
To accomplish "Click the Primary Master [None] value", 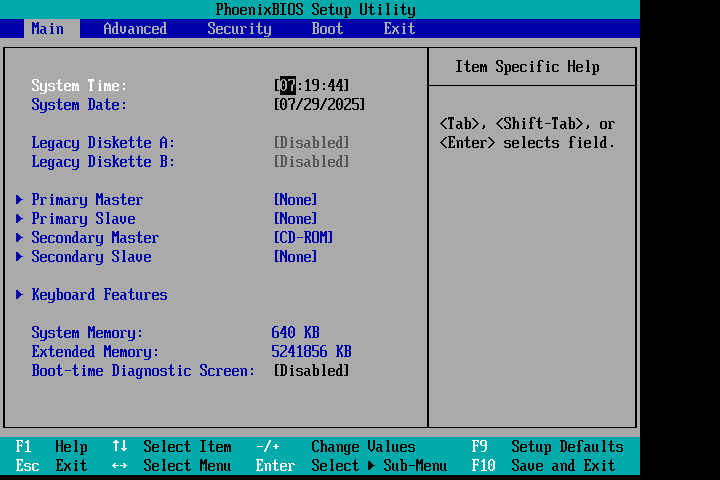I will pos(295,199).
